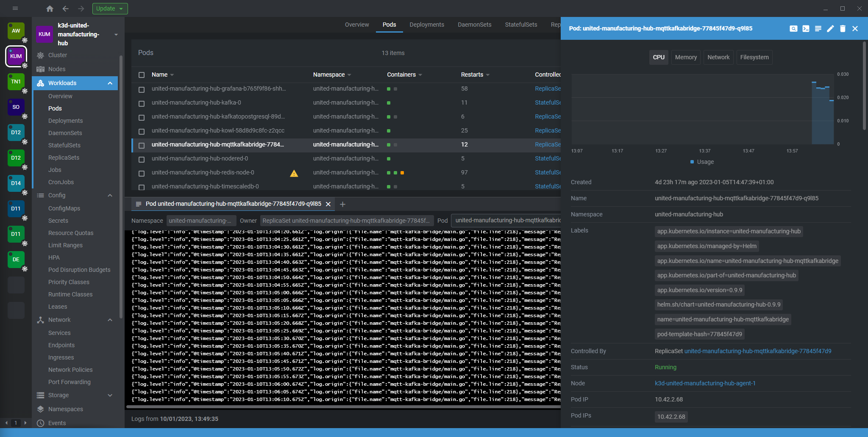Open the kafka-0 row StatefulSet link
The height and width of the screenshot is (437, 868).
[548, 102]
